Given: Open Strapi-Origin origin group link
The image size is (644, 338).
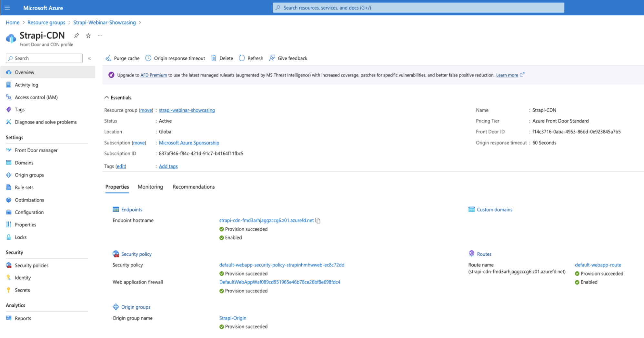Looking at the screenshot, I should (x=233, y=318).
